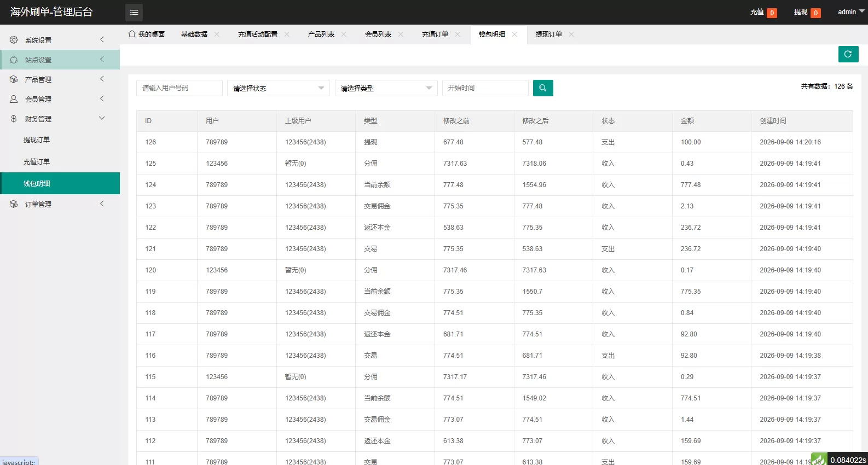868x465 pixels.
Task: Close the 产品列表 tab
Action: (344, 34)
